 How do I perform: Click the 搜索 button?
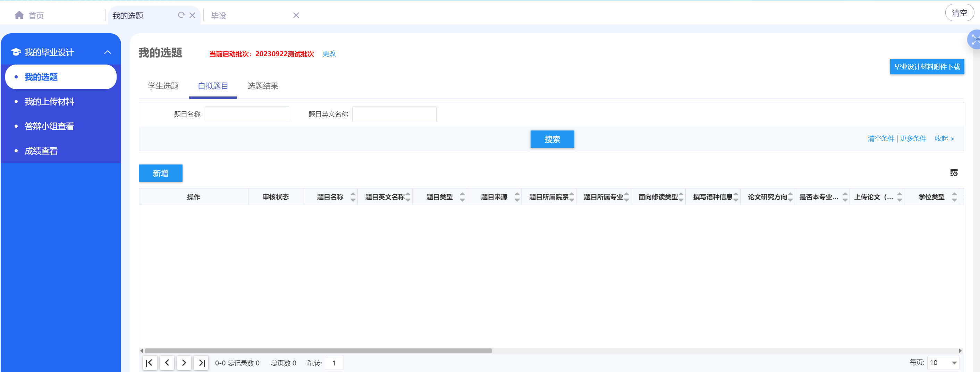pos(552,139)
